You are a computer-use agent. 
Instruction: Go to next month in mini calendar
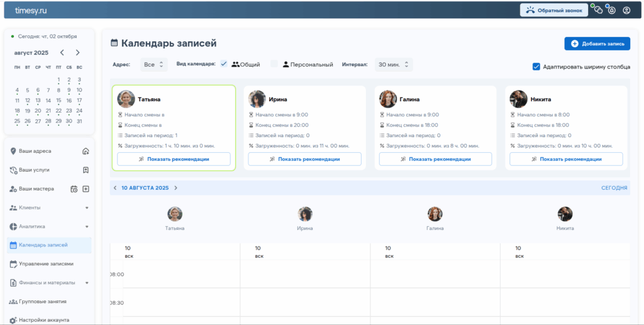(x=77, y=53)
